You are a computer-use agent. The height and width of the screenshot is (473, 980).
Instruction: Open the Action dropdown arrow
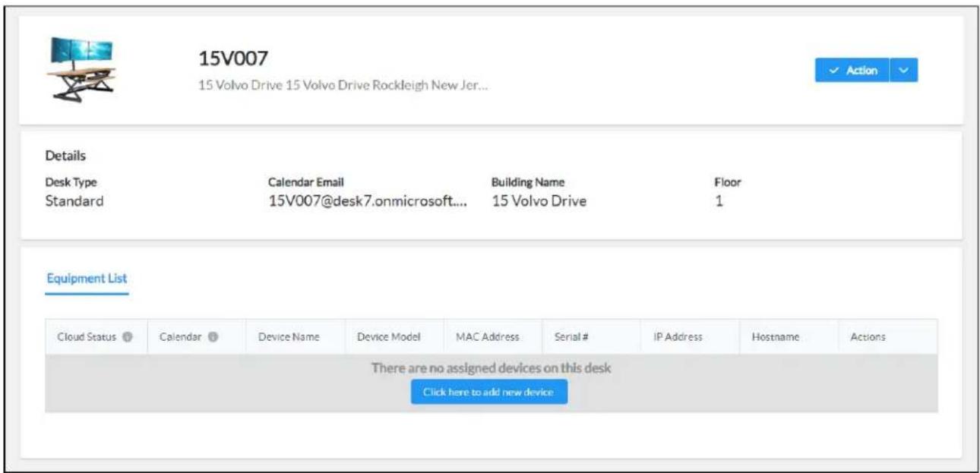click(x=904, y=71)
